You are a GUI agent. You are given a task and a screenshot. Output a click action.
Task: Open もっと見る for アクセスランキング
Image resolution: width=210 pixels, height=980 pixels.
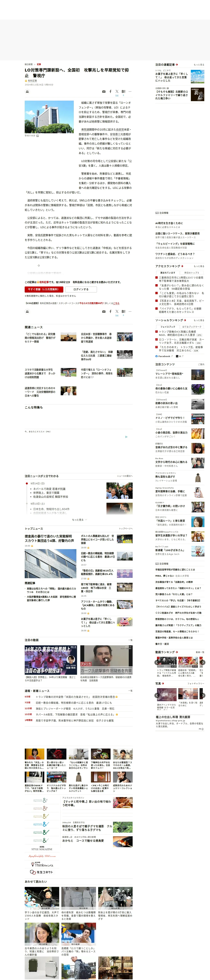pos(199,266)
